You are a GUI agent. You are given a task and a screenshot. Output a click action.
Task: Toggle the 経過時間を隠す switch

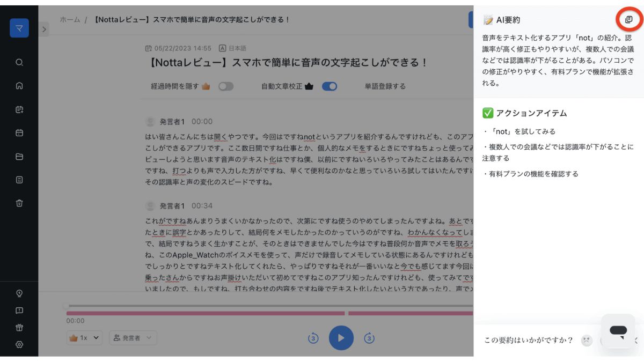[226, 86]
